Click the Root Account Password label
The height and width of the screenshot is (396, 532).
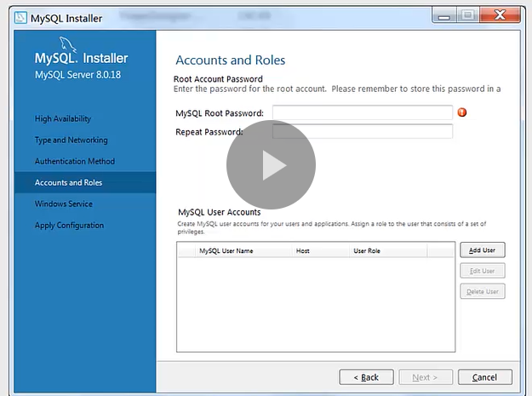[x=218, y=79]
